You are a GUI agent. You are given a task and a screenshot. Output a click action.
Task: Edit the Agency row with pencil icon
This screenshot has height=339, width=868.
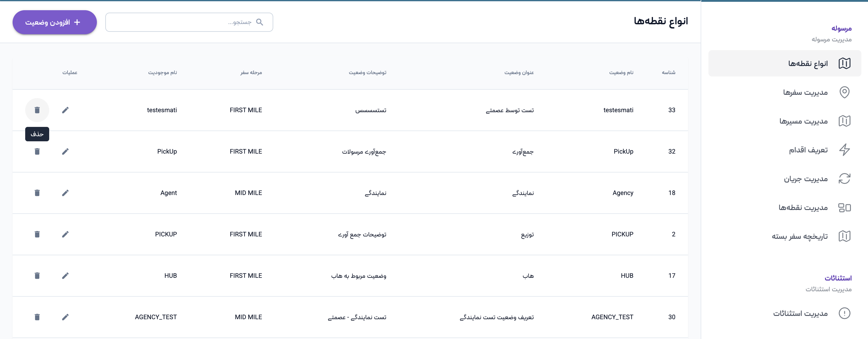(x=65, y=193)
